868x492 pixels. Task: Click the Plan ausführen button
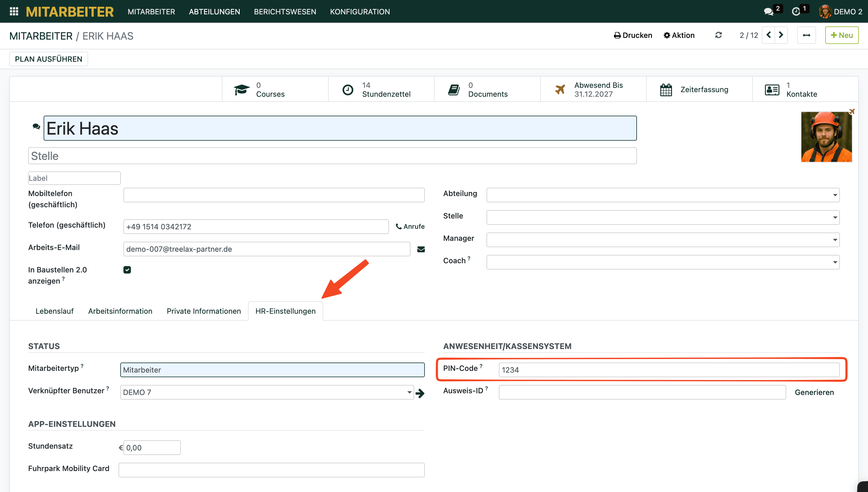click(48, 59)
